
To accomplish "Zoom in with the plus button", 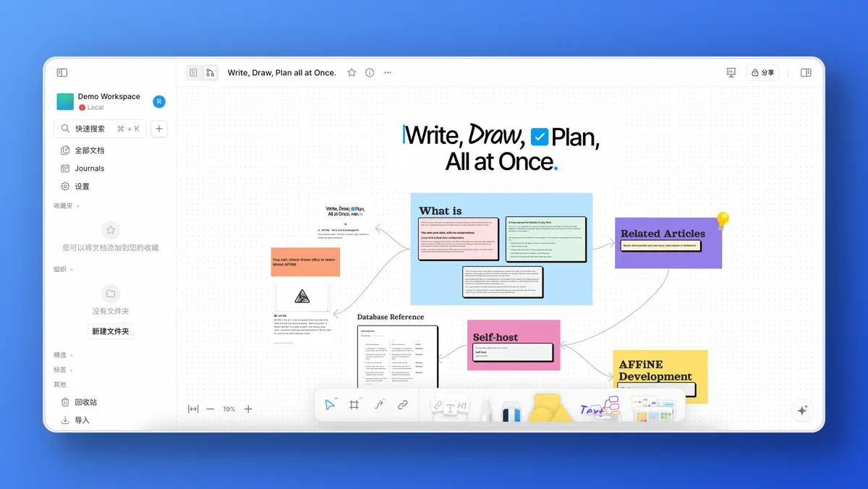I will point(248,409).
